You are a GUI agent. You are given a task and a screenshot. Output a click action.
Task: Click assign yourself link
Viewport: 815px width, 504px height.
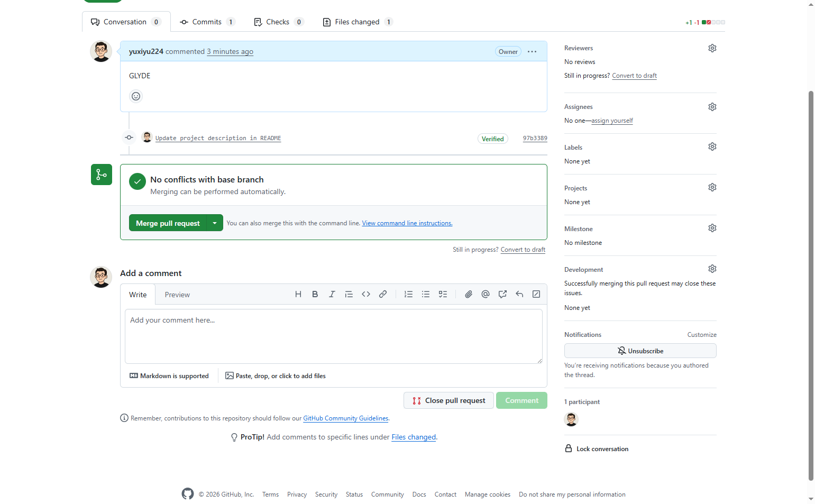(x=612, y=121)
